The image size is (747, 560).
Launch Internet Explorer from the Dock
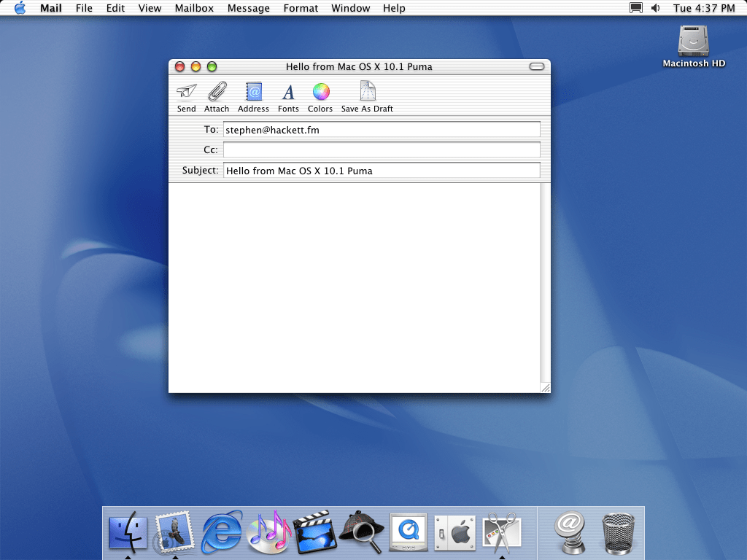point(222,532)
